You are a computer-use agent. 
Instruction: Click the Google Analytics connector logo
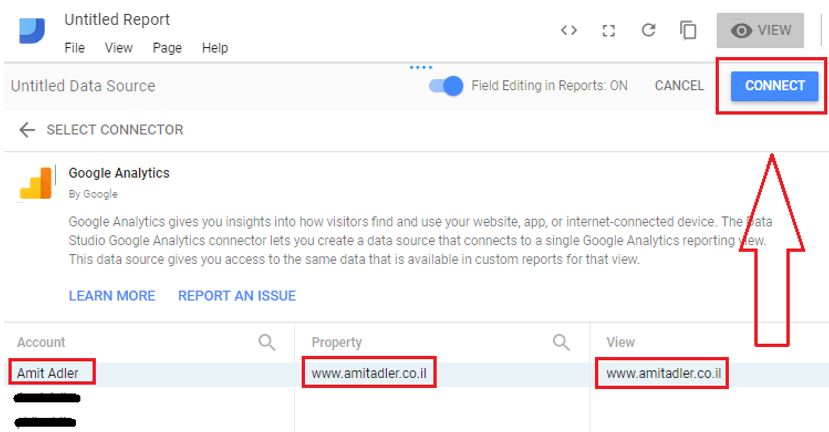coord(37,182)
